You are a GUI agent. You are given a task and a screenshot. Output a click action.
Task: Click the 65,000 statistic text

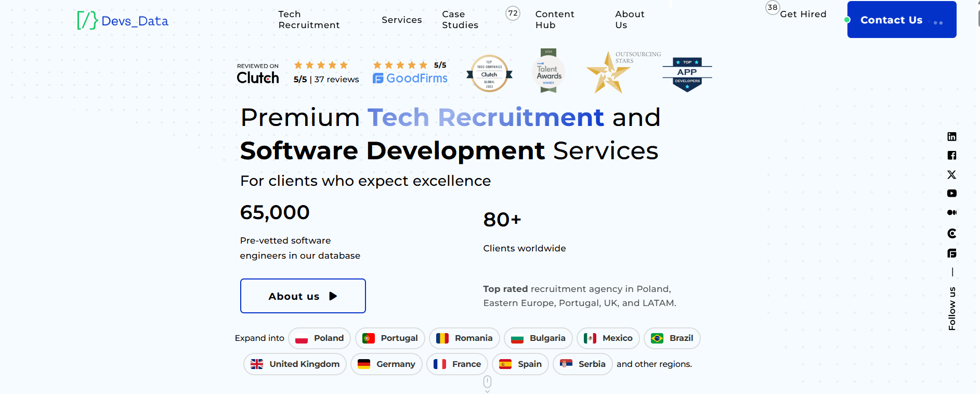pos(275,212)
